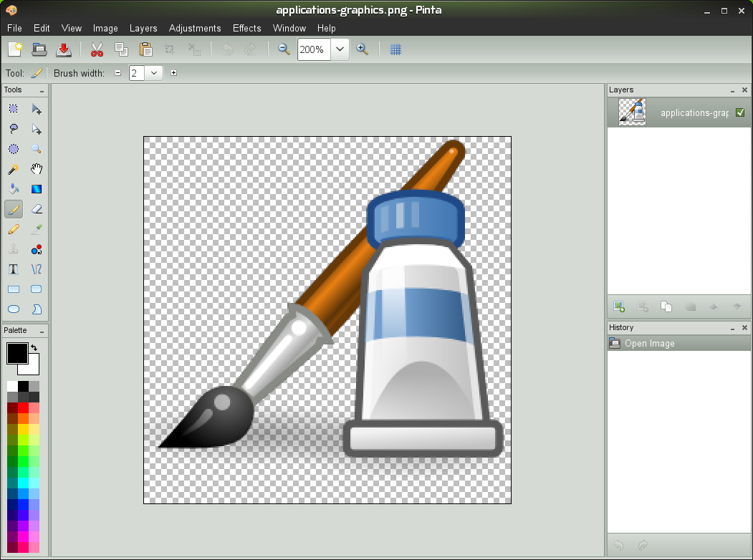
Task: Open the Effects menu
Action: [246, 28]
